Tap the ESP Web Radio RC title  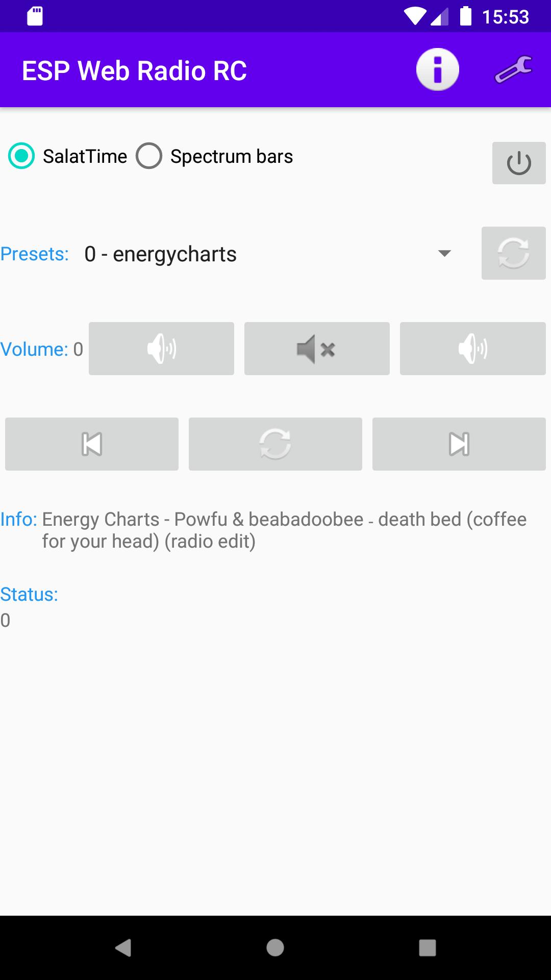[134, 71]
